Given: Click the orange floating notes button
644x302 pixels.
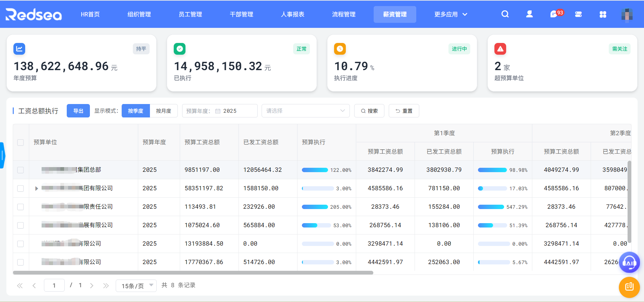Looking at the screenshot, I should 629,287.
